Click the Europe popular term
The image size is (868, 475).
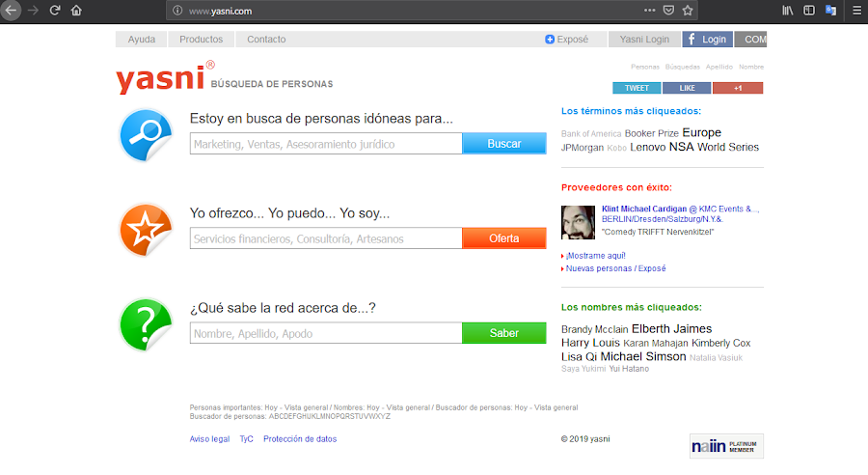click(x=701, y=132)
